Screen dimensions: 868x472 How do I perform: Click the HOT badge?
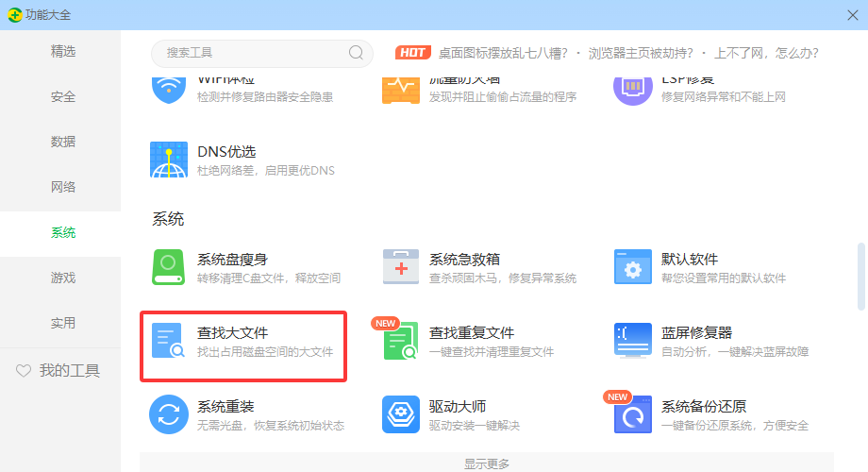412,53
